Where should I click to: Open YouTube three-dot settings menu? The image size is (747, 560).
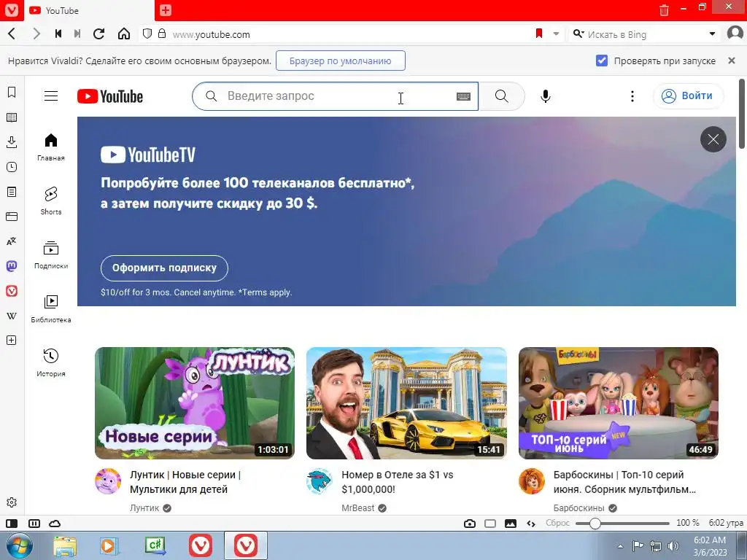pos(632,96)
